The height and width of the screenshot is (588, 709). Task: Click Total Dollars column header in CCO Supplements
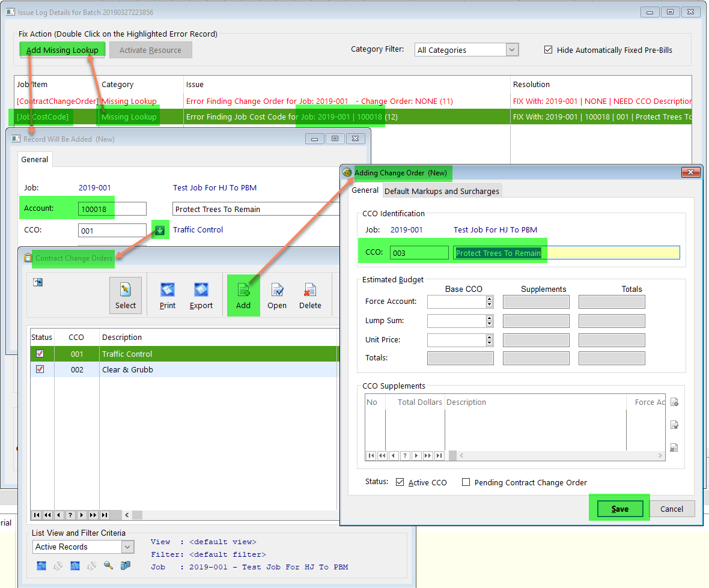click(x=415, y=402)
